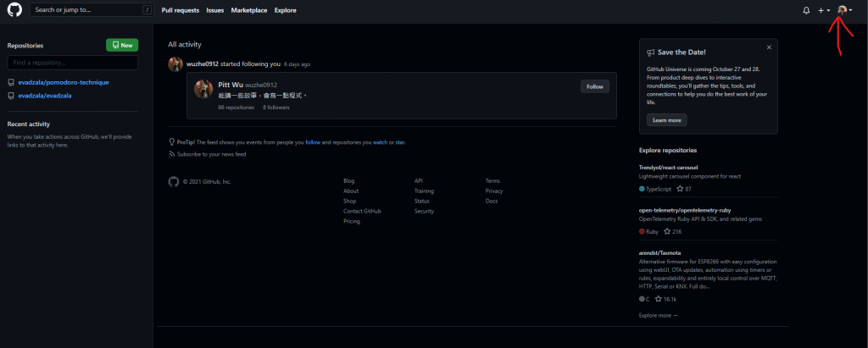Image resolution: width=868 pixels, height=348 pixels.
Task: Open the Training footer link
Action: (424, 191)
